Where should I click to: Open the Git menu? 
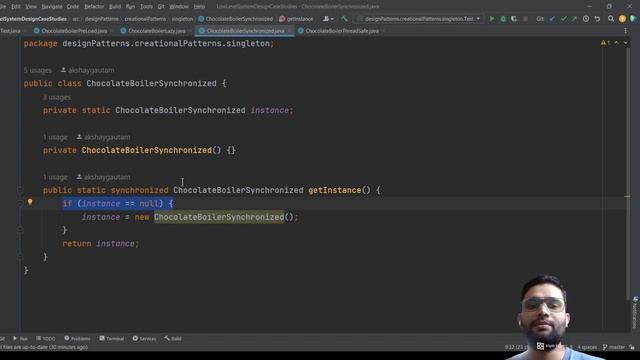click(x=161, y=7)
